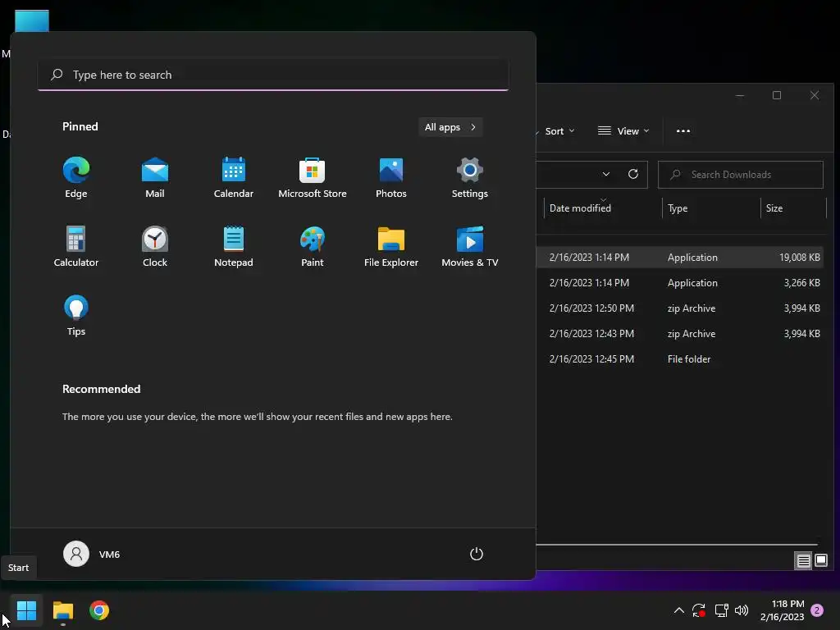Screen dimensions: 840x630
Task: Open the Tips app
Action: pyautogui.click(x=76, y=316)
